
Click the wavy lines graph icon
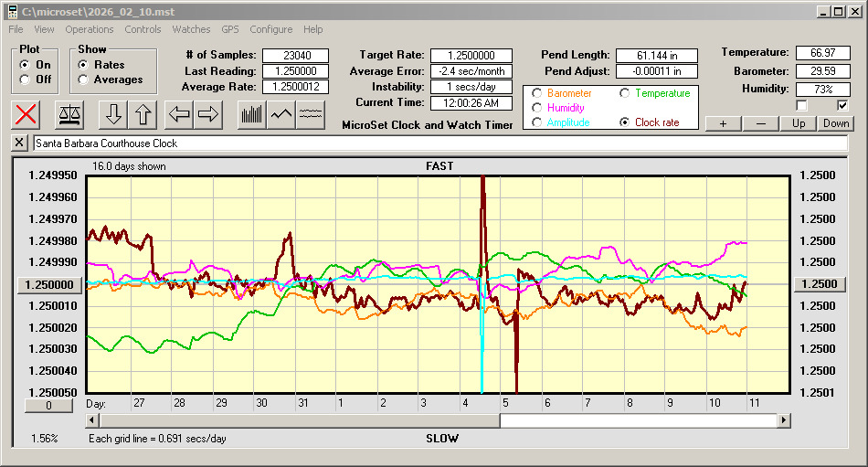tap(312, 114)
